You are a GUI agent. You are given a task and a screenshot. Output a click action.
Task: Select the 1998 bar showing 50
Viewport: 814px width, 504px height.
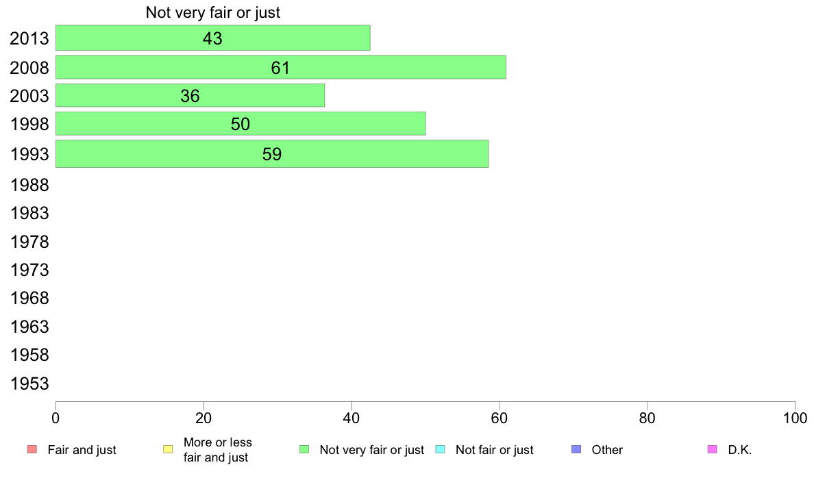[x=241, y=123]
